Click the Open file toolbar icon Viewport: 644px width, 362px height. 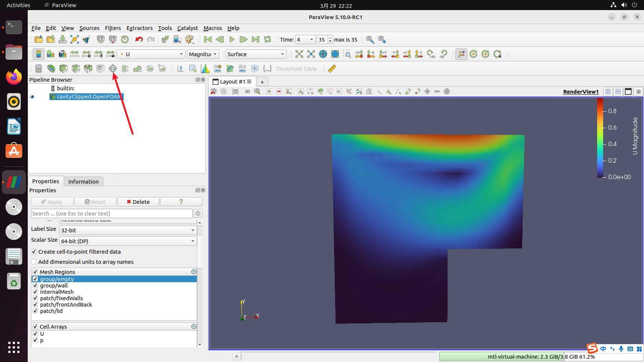[x=38, y=39]
